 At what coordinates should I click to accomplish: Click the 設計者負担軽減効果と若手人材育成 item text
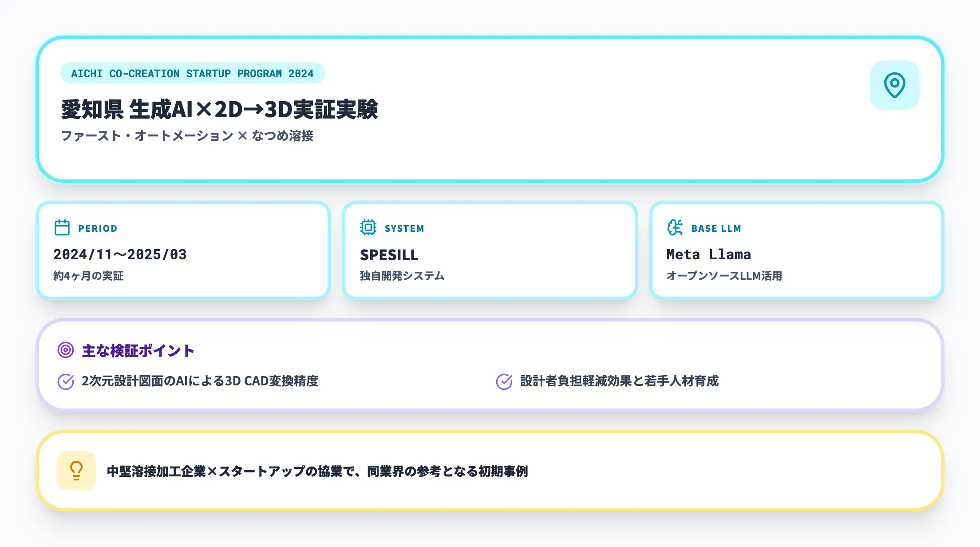[619, 381]
